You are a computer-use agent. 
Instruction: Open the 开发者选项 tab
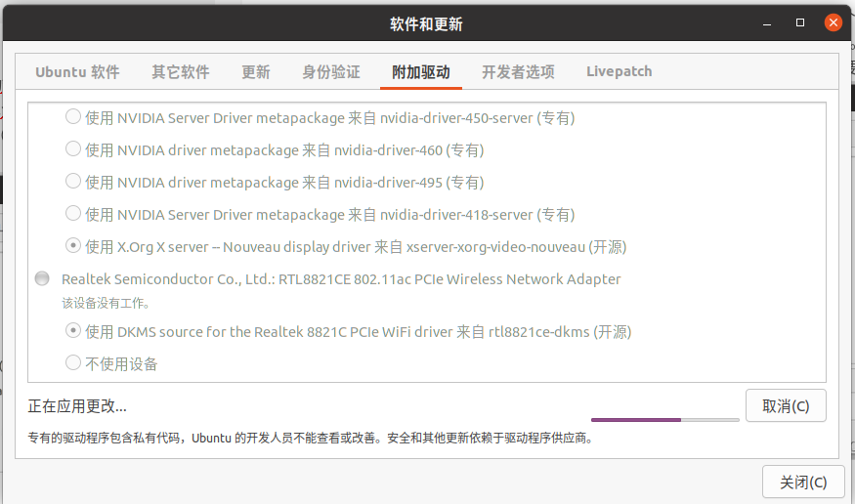[518, 72]
